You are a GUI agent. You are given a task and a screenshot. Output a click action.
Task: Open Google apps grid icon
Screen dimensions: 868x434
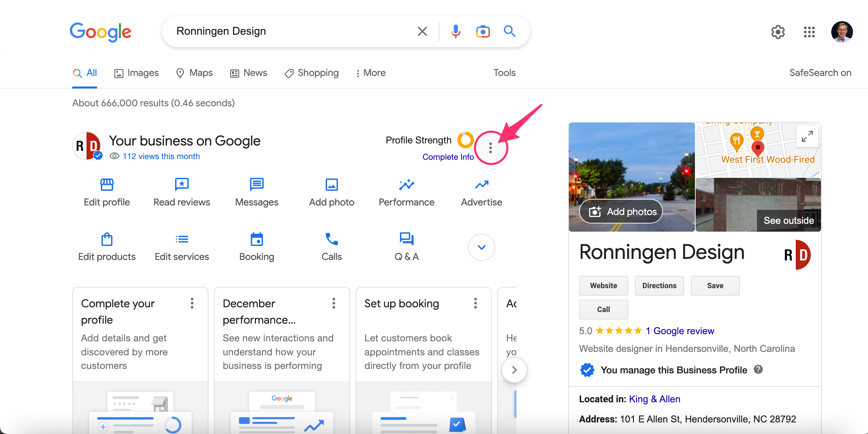pyautogui.click(x=809, y=32)
